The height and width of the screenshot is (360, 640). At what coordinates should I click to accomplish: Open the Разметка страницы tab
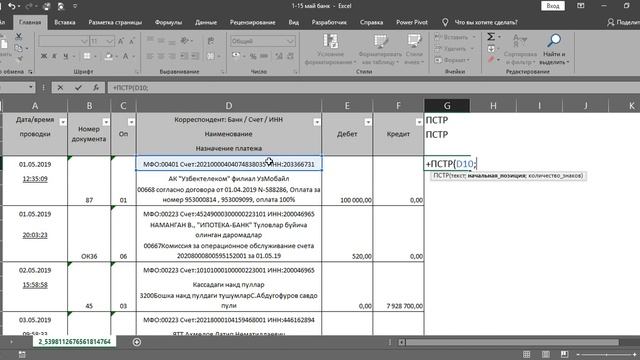click(x=115, y=22)
